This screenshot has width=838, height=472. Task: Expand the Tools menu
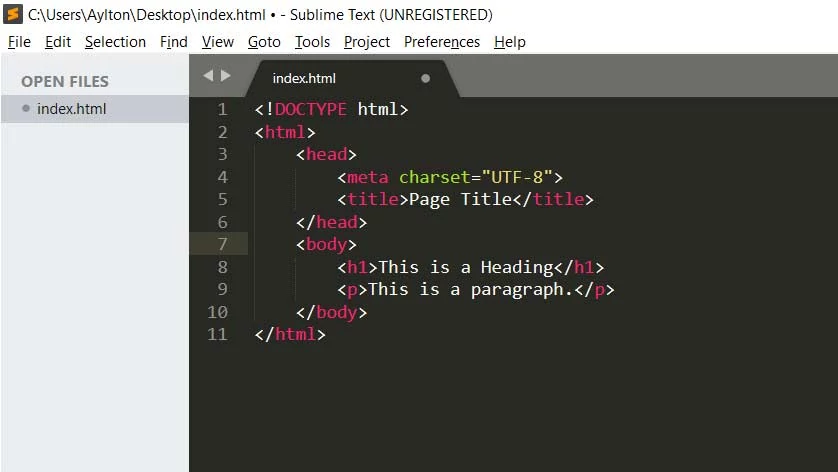coord(312,42)
